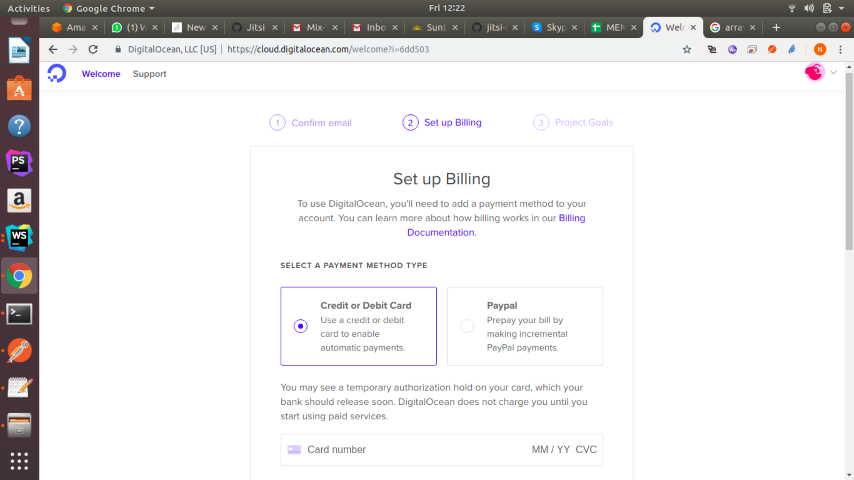Launch WebStorm from the dock
Viewport: 854px width, 480px height.
[19, 238]
